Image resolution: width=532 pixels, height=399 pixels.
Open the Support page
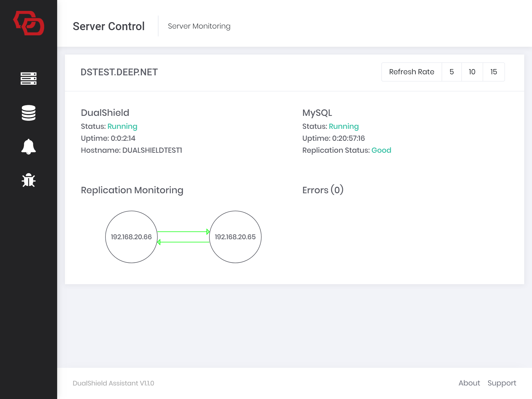coord(502,383)
